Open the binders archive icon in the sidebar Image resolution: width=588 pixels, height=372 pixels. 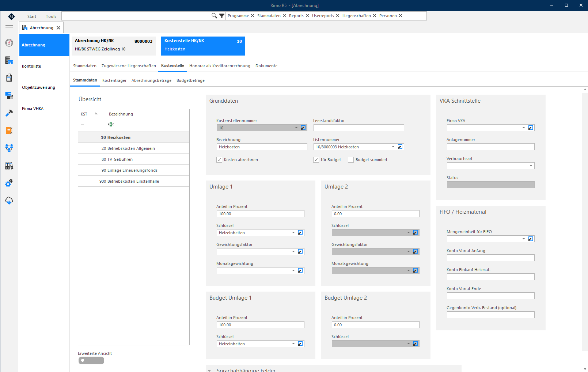pyautogui.click(x=9, y=166)
